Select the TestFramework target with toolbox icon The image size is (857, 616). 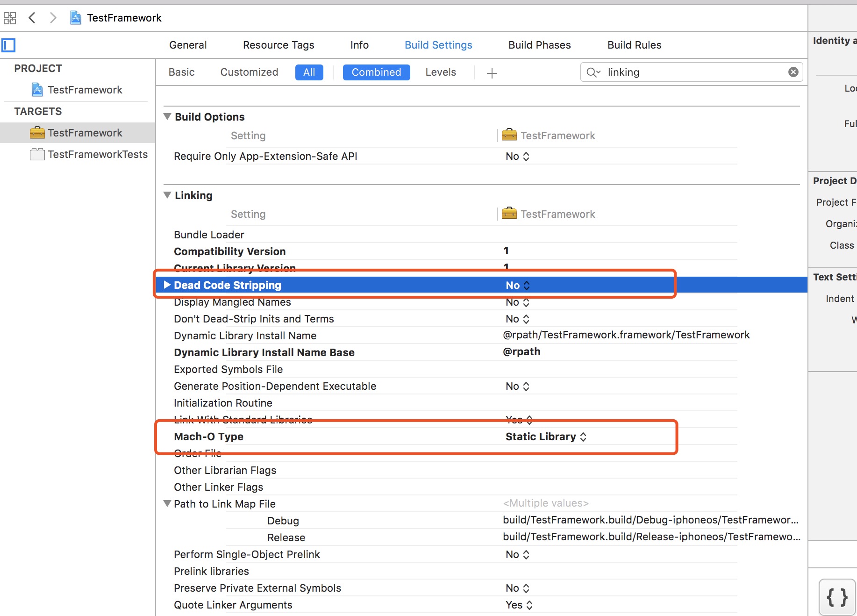(77, 133)
